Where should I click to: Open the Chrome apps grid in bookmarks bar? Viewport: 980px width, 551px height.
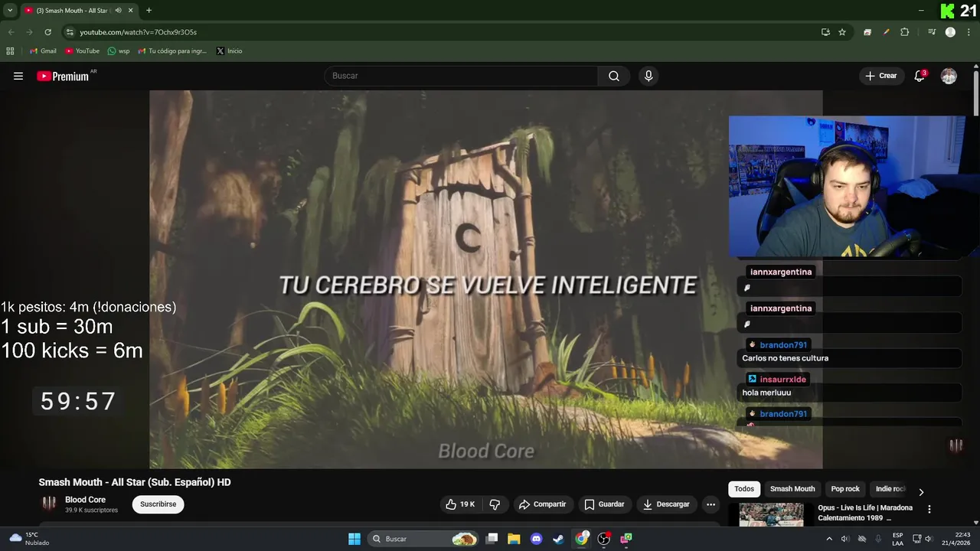click(10, 51)
